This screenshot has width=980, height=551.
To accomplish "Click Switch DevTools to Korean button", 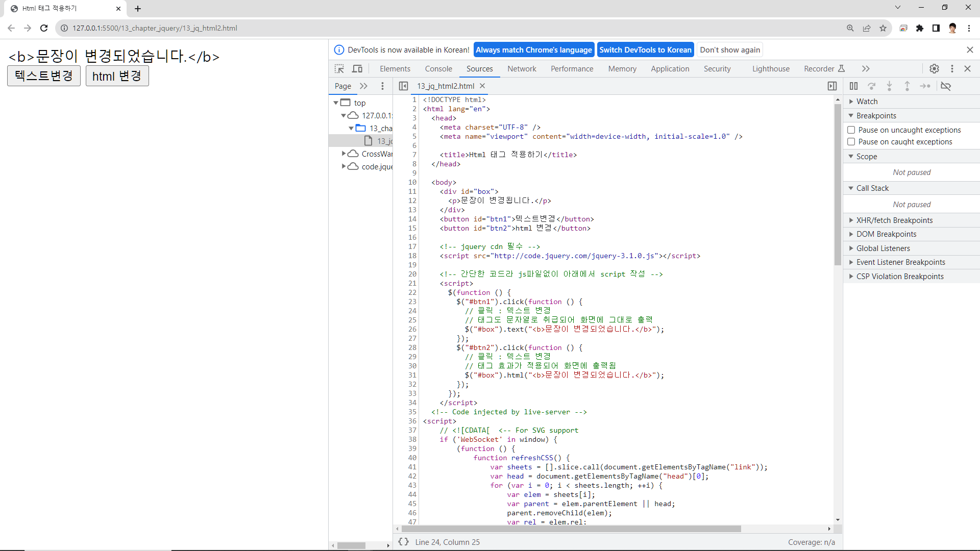I will coord(645,50).
